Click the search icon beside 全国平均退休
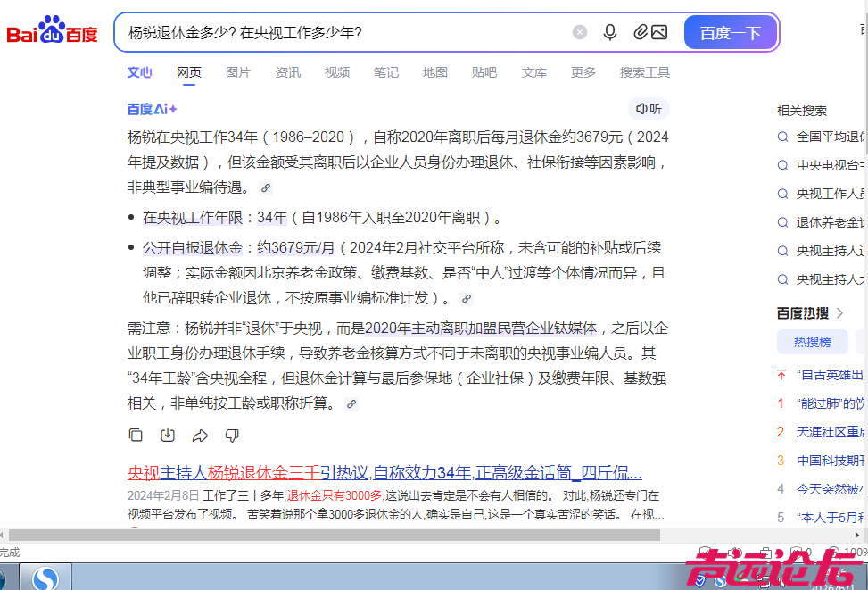Image resolution: width=868 pixels, height=590 pixels. (x=782, y=137)
